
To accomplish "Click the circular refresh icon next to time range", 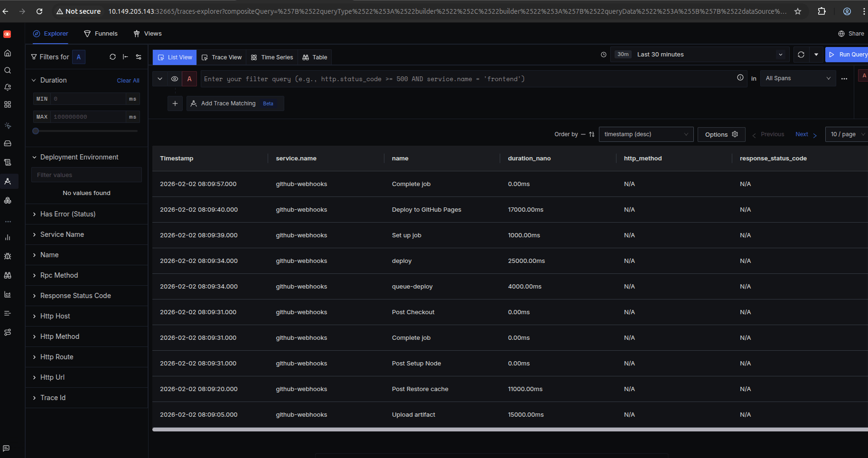I will [801, 55].
